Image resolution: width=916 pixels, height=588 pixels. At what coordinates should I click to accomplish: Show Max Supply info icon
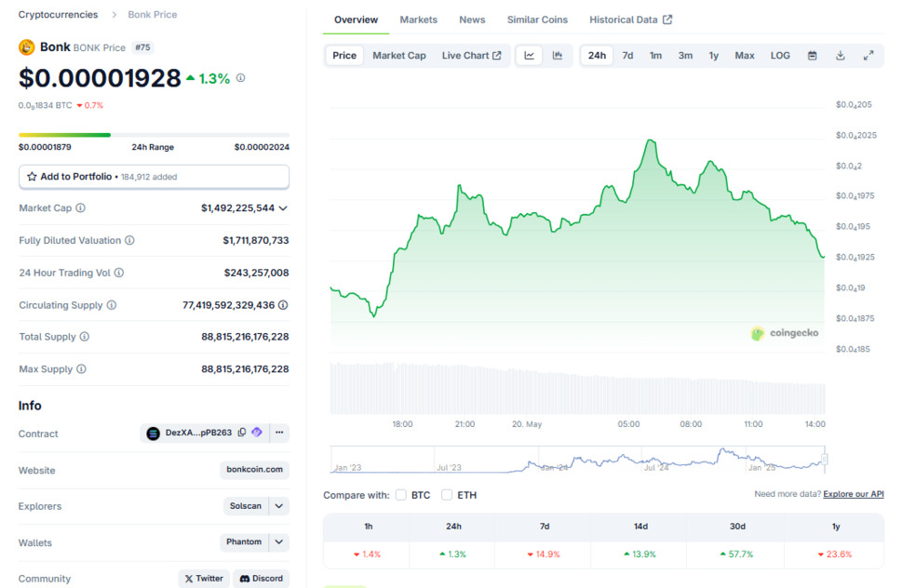(x=81, y=369)
